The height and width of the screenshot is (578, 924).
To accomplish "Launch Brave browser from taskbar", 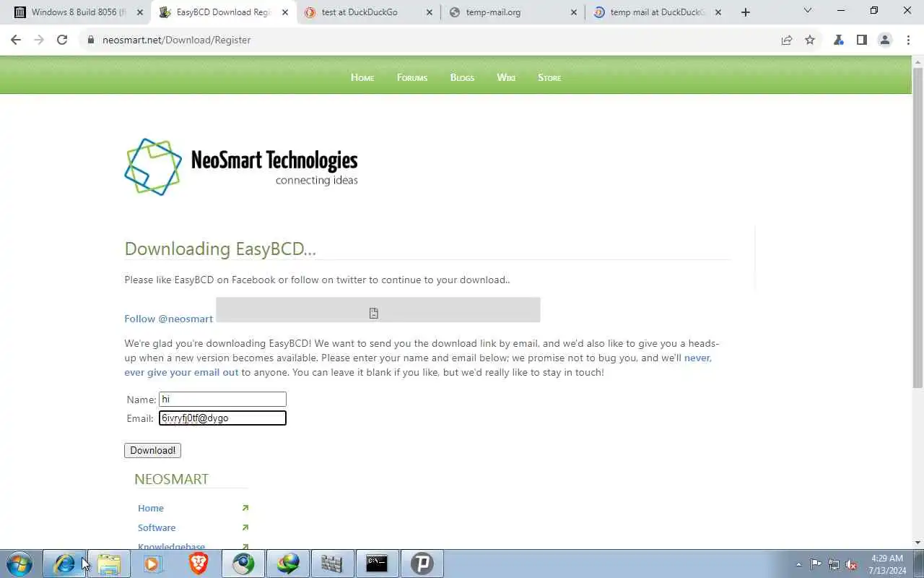I will click(x=199, y=564).
